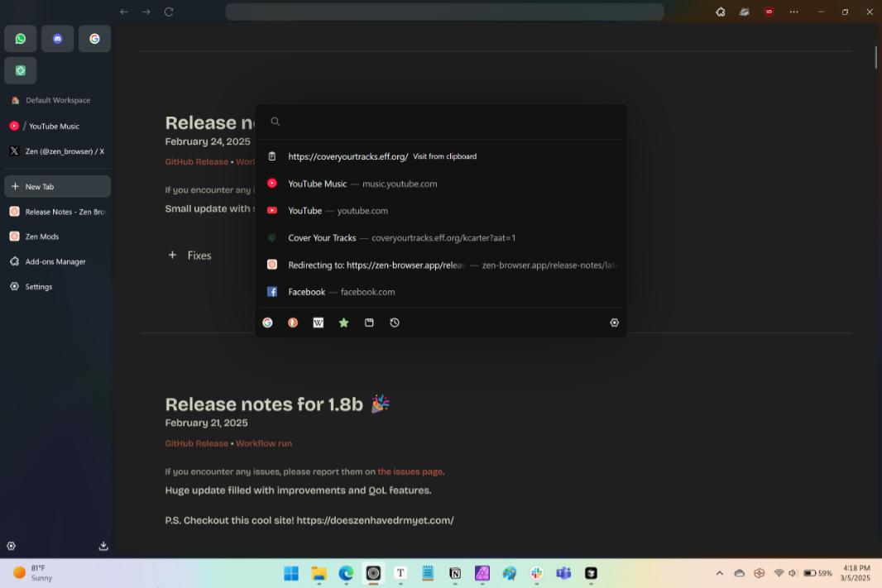Open the browser menu with three dots
This screenshot has height=588, width=882.
point(793,12)
